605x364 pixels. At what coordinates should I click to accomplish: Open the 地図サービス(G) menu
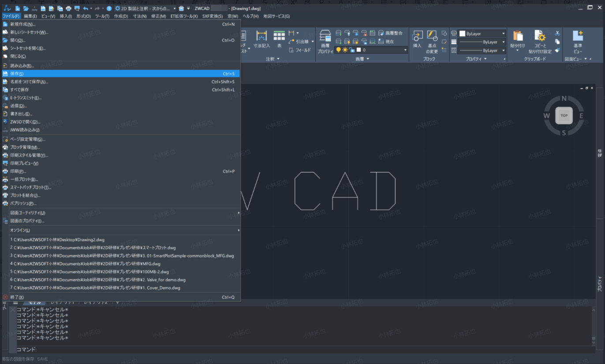coord(276,16)
